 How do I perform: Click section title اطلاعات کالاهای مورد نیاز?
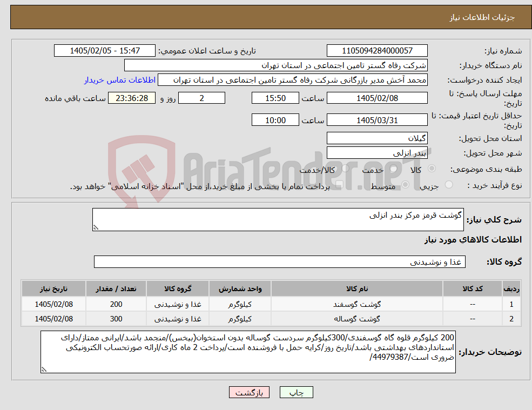tap(473, 240)
